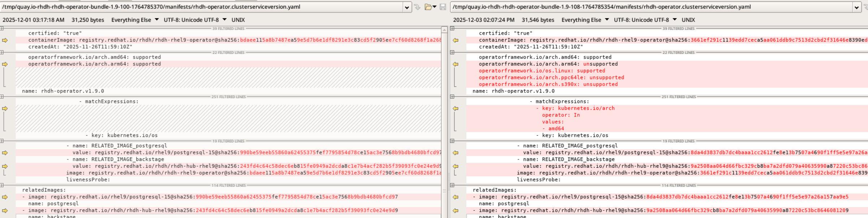Click right pane 'relatedImages:' line
This screenshot has height=218, width=868.
(495, 190)
